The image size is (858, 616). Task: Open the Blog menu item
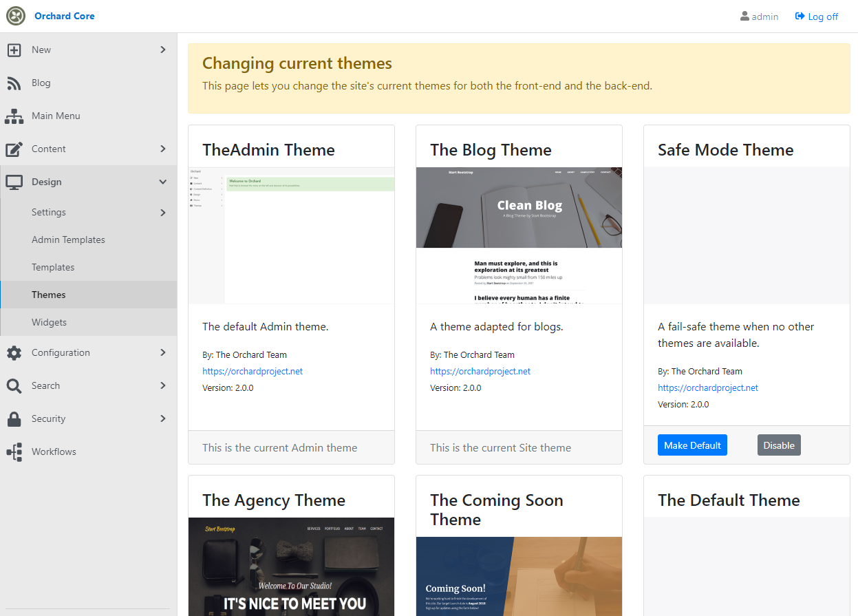pyautogui.click(x=89, y=83)
